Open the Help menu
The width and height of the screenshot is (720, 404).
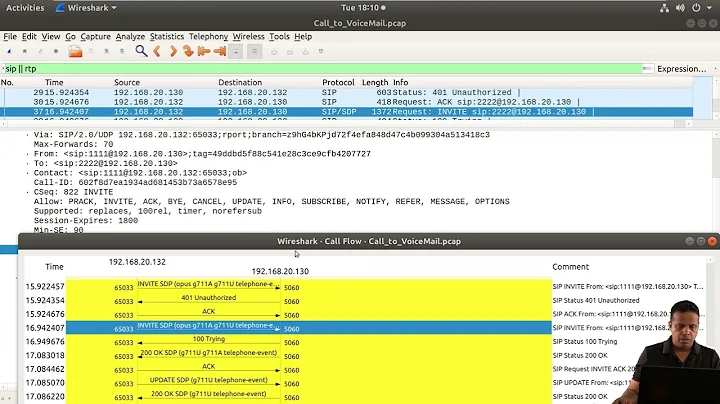point(303,36)
